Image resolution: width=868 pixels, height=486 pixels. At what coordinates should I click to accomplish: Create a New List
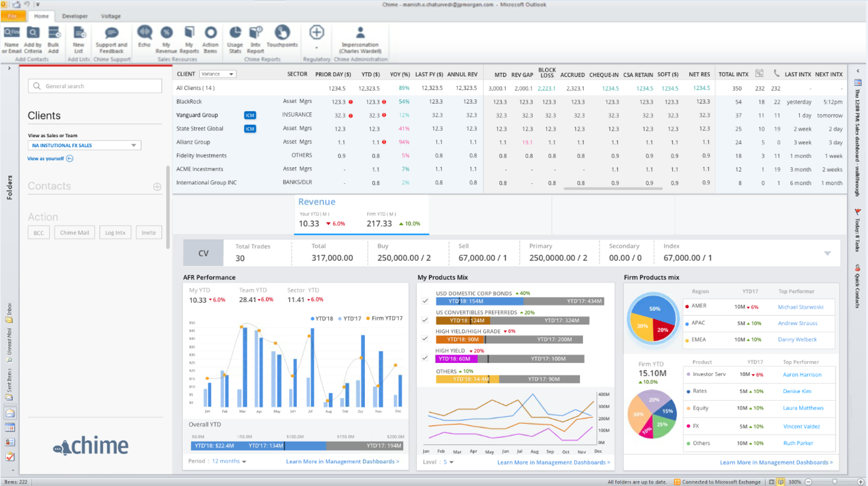tap(79, 40)
